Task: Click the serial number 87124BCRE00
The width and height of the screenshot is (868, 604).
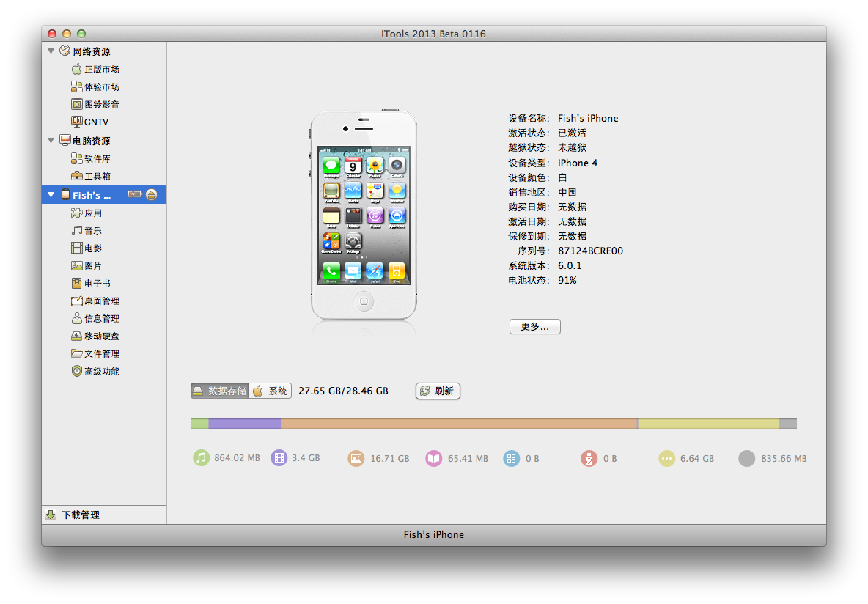Action: click(x=590, y=251)
